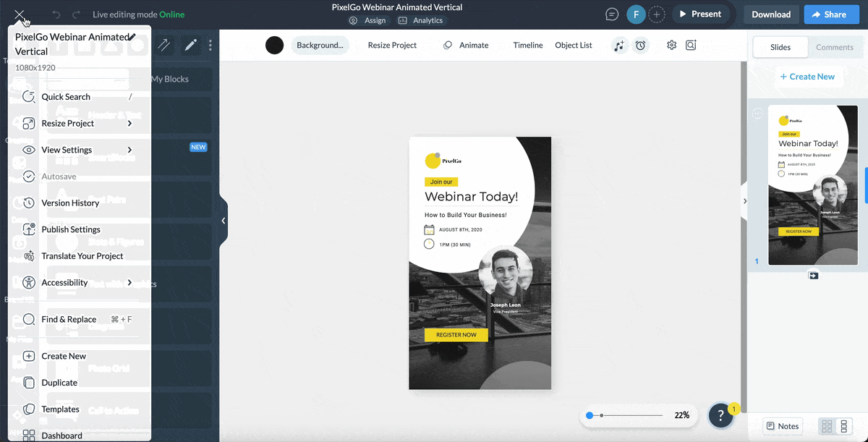The image size is (868, 442).
Task: Open Version History
Action: [70, 203]
